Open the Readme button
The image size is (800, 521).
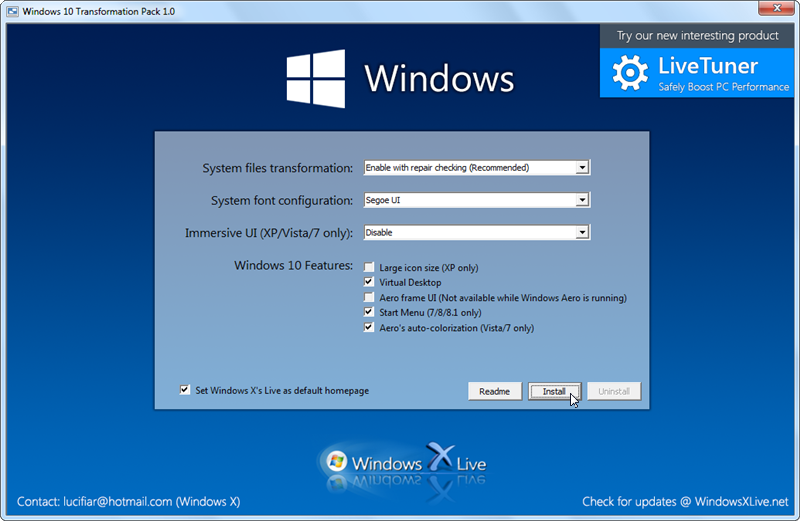(495, 391)
